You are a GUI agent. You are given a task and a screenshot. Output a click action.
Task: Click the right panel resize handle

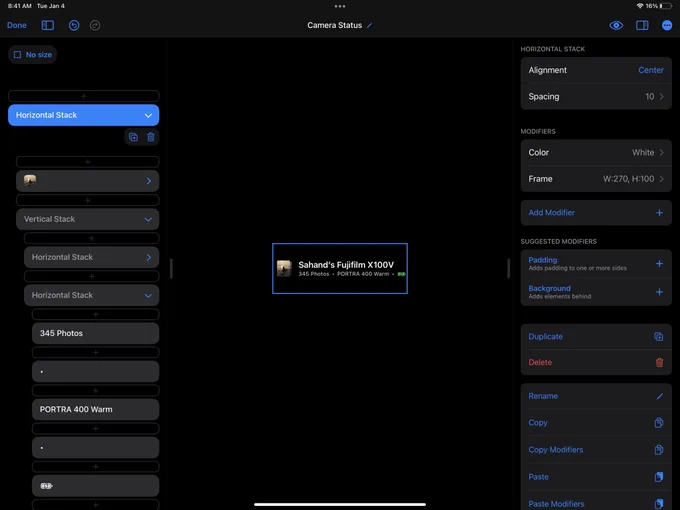coord(508,268)
